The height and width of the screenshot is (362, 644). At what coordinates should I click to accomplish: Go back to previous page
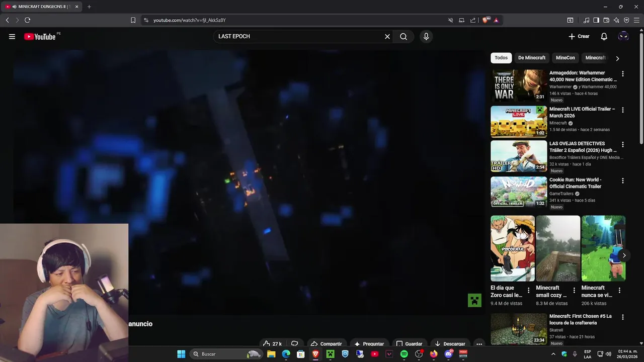point(7,20)
